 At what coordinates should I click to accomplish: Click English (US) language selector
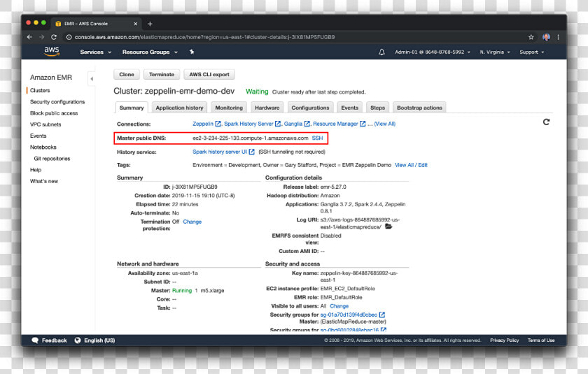(x=99, y=340)
